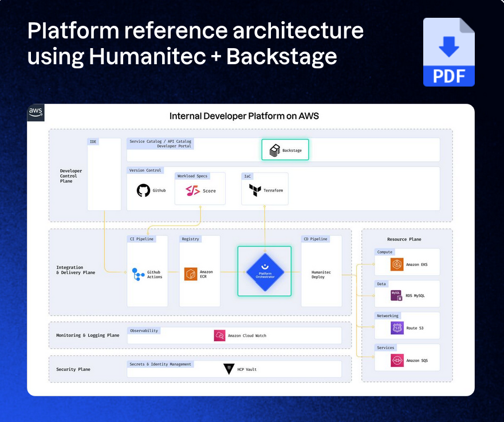
Task: Open the Platform Orchestrator diamond icon
Action: (264, 272)
